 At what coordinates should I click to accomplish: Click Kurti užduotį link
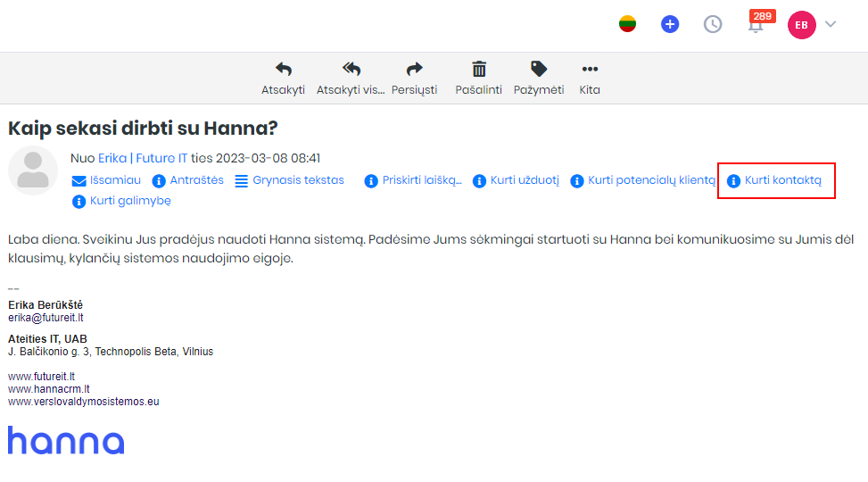[525, 180]
